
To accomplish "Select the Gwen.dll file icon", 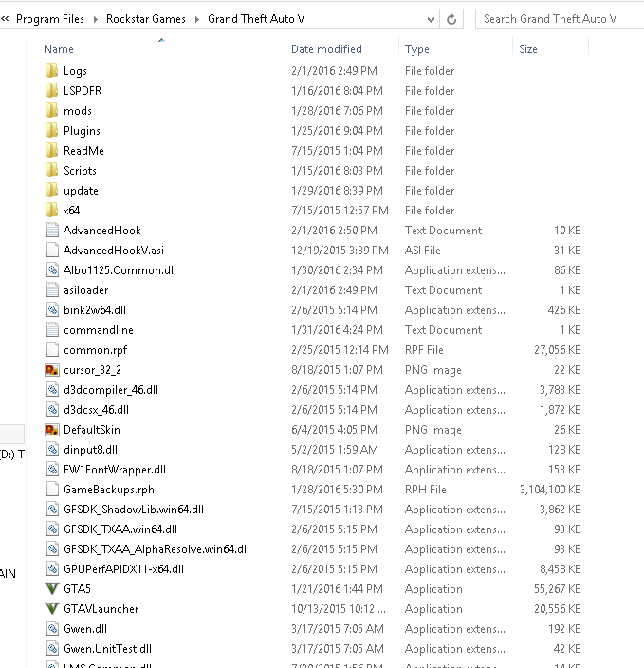I will click(52, 629).
